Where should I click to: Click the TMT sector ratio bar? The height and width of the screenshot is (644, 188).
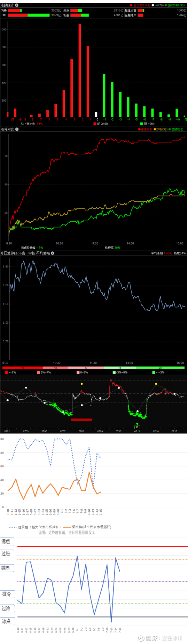(29, 15)
